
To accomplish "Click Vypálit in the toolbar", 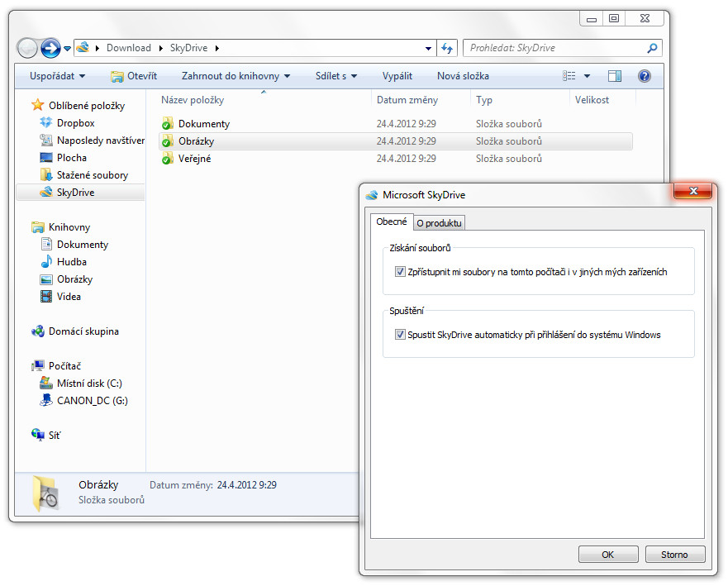I will point(397,76).
